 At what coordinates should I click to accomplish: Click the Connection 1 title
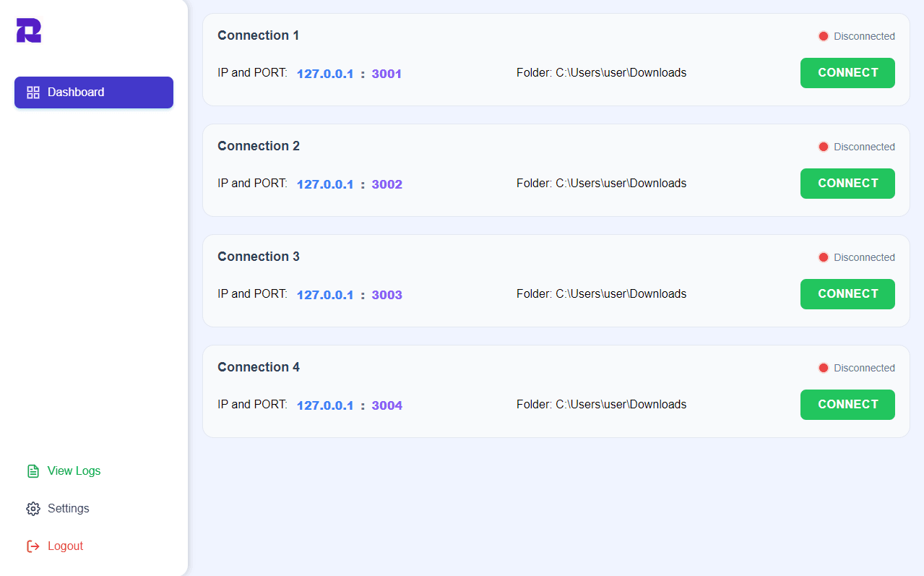point(258,35)
